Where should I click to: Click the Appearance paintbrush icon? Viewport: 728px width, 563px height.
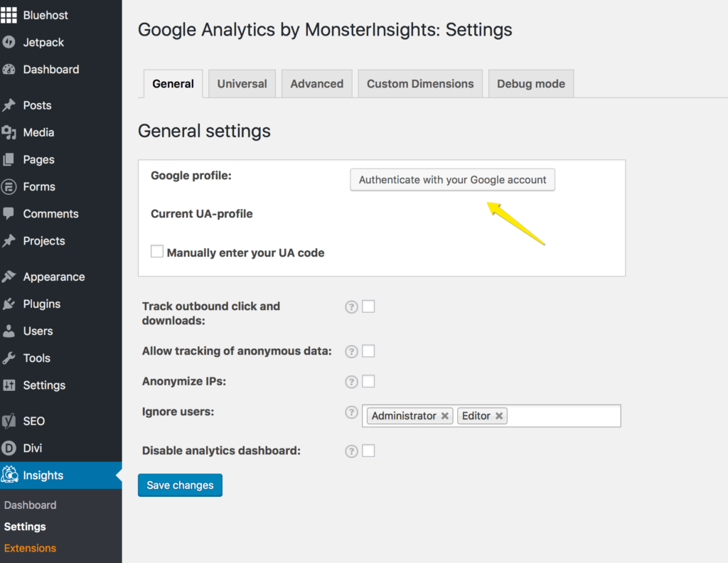9,277
